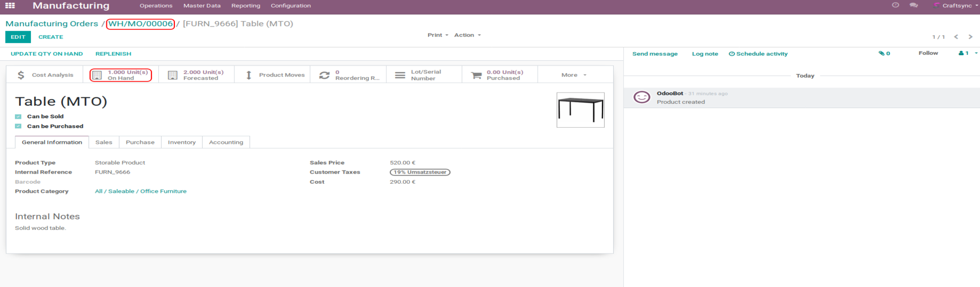This screenshot has width=980, height=287.
Task: Toggle the Can be Purchased checkbox
Action: coord(18,126)
